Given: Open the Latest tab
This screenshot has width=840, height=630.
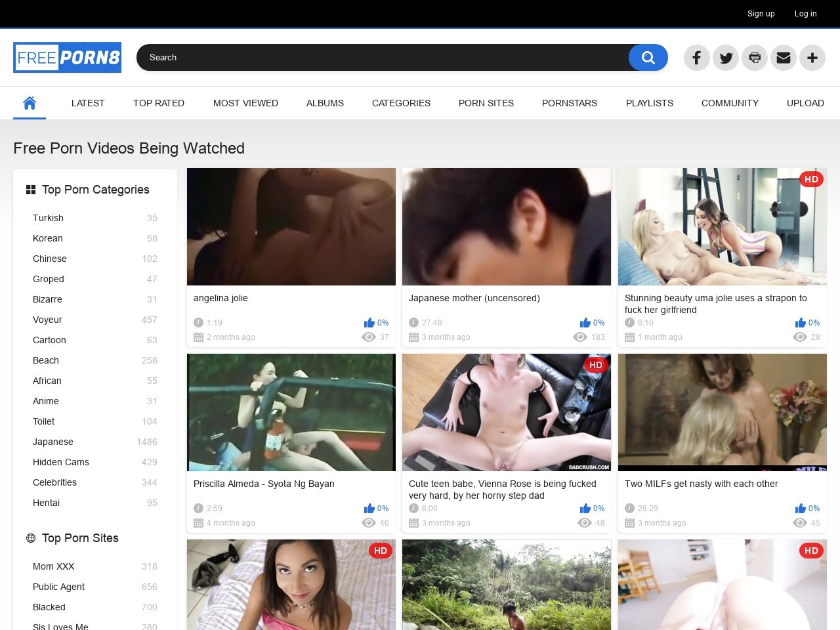Looking at the screenshot, I should coord(88,103).
